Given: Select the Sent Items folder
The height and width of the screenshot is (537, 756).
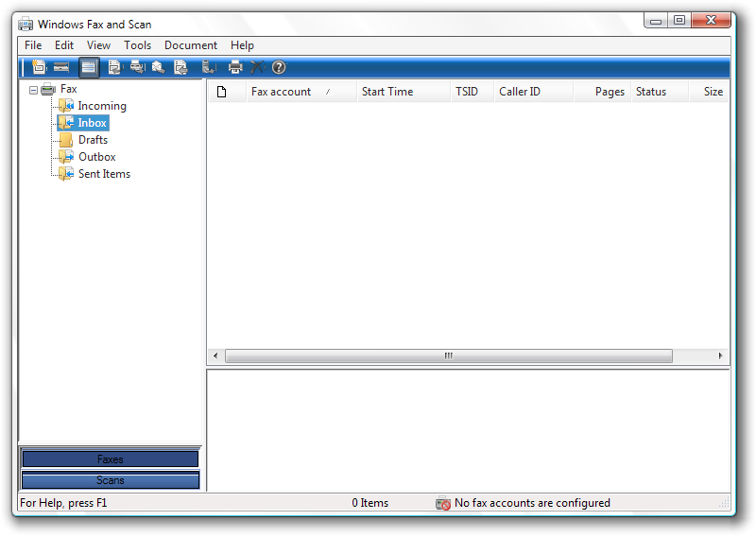Looking at the screenshot, I should click(104, 174).
